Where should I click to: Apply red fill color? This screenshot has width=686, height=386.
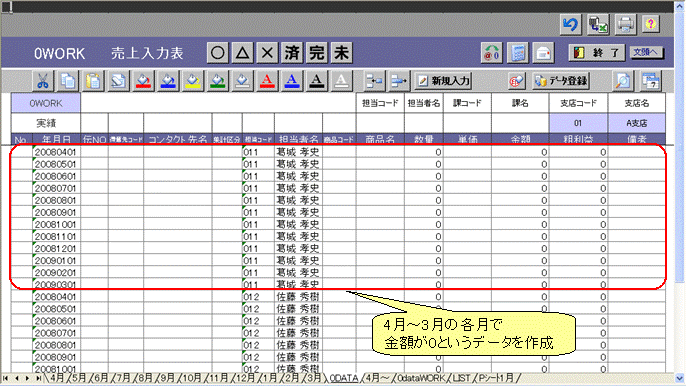[x=143, y=81]
